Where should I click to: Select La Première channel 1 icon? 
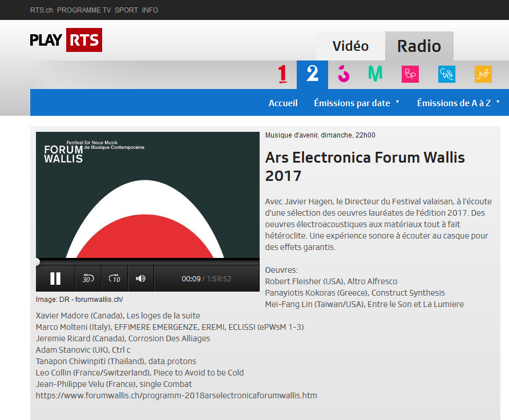[282, 74]
